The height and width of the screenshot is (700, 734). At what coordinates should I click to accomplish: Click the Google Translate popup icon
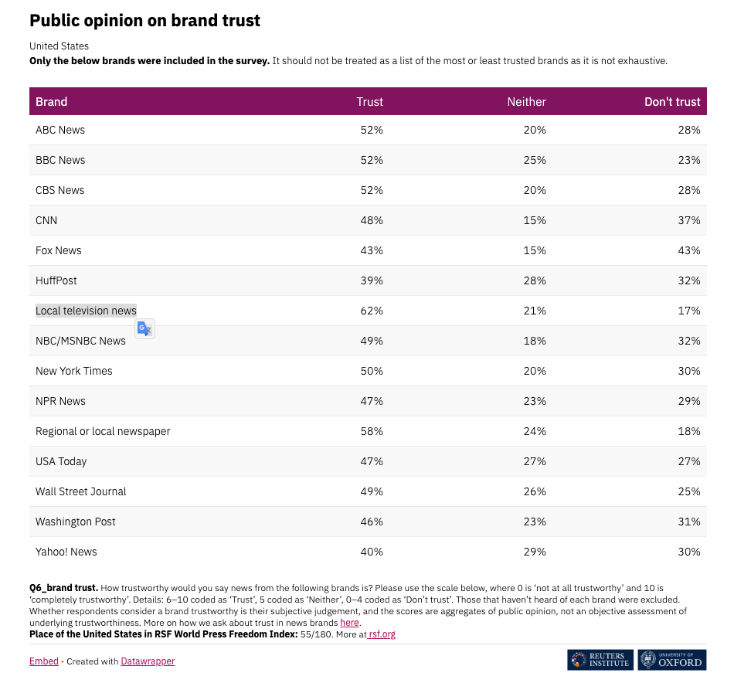[144, 328]
